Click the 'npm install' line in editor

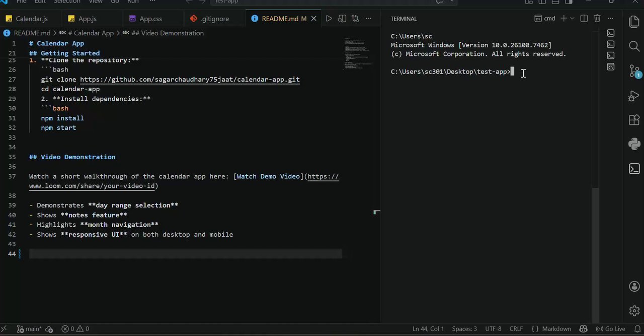(62, 118)
